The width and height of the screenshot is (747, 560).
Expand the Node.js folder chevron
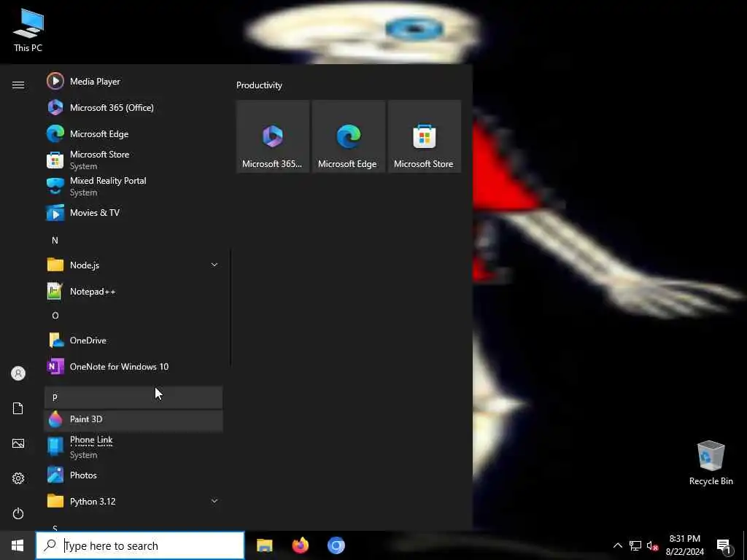[x=214, y=265]
